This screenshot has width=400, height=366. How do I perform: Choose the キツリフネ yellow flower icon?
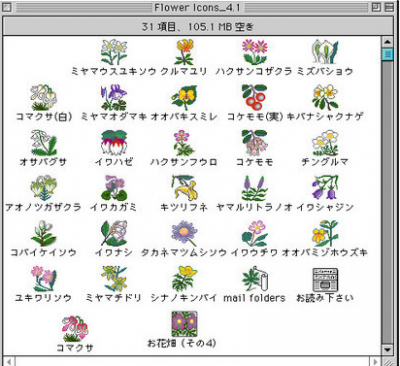point(184,188)
